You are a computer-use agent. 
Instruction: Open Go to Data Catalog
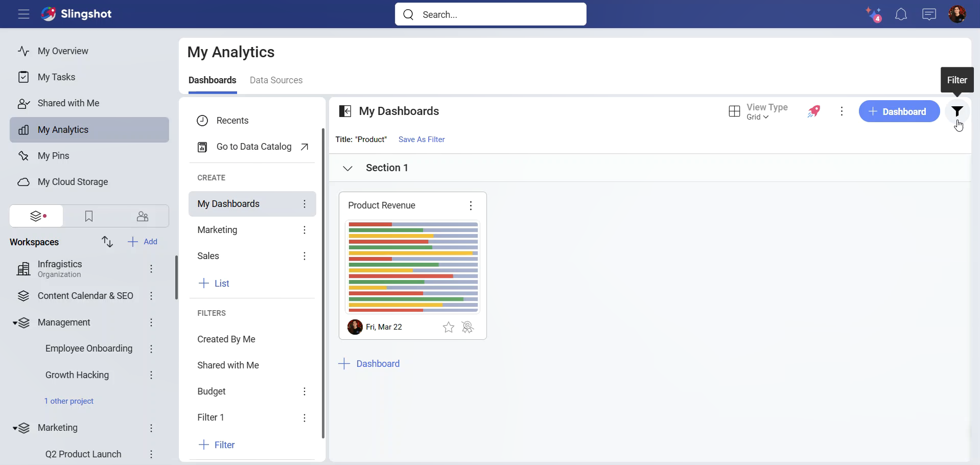(x=252, y=147)
